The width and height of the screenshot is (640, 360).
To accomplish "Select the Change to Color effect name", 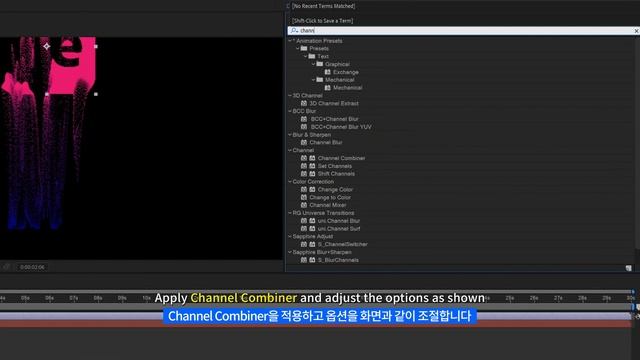I will tap(330, 198).
